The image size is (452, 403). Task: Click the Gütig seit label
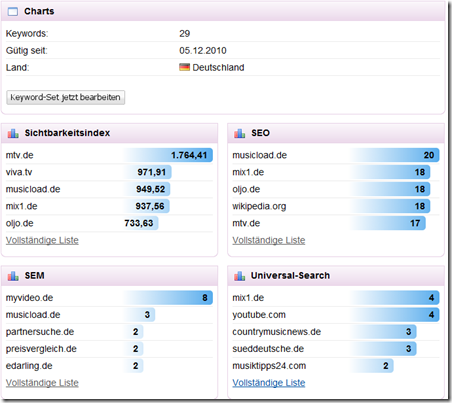(x=27, y=51)
